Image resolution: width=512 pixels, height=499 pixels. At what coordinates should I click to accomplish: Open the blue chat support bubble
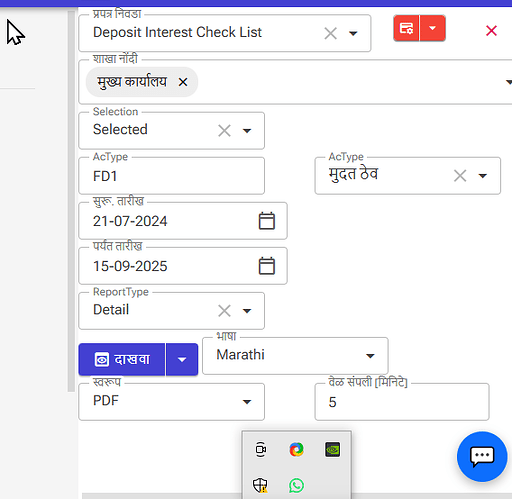coord(482,456)
